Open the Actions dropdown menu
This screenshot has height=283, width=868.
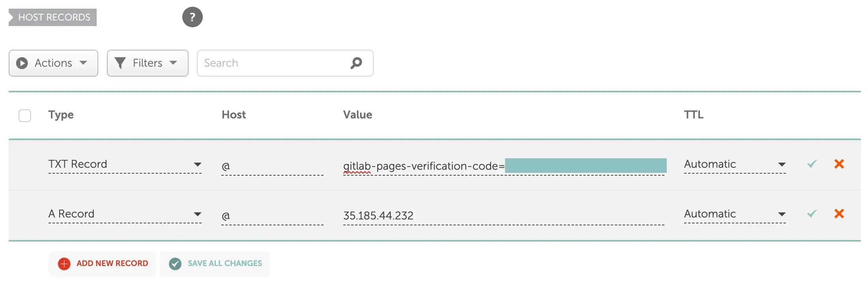coord(53,63)
